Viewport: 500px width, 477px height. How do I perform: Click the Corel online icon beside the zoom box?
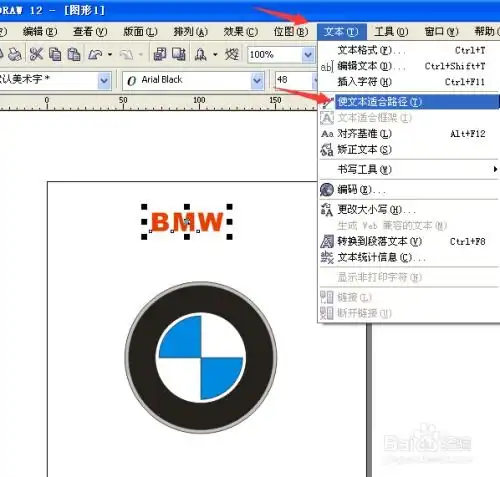(232, 54)
